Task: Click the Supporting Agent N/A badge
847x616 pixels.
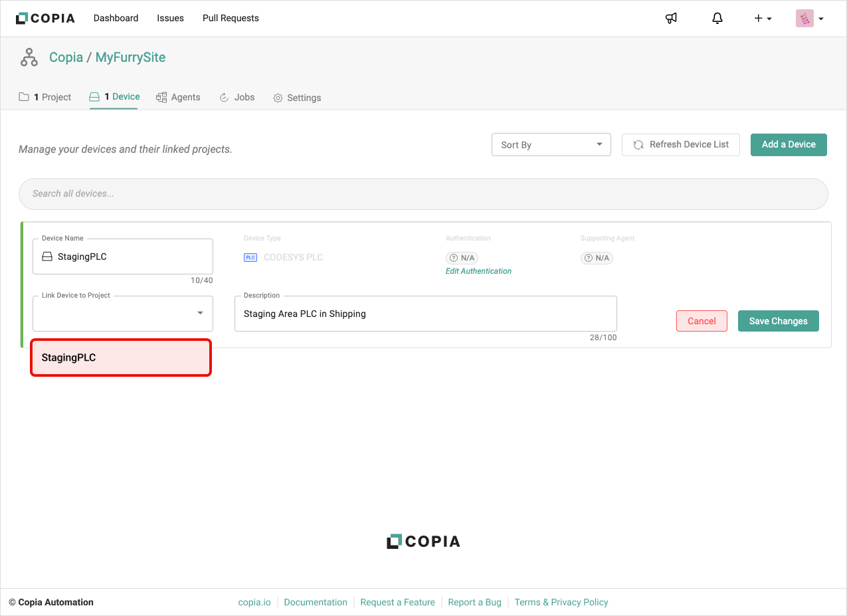Action: point(597,258)
